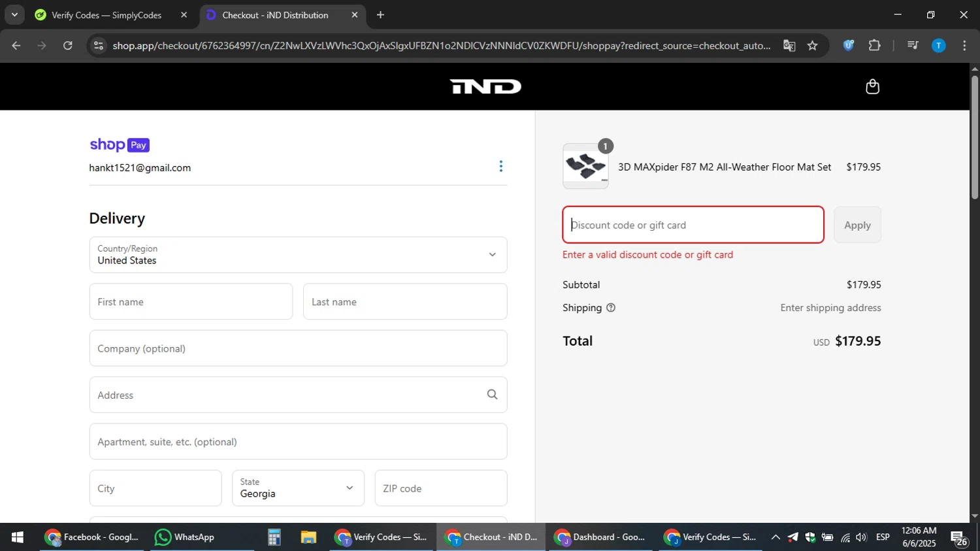The width and height of the screenshot is (980, 551).
Task: Bookmark this page with the star icon
Action: (x=812, y=46)
